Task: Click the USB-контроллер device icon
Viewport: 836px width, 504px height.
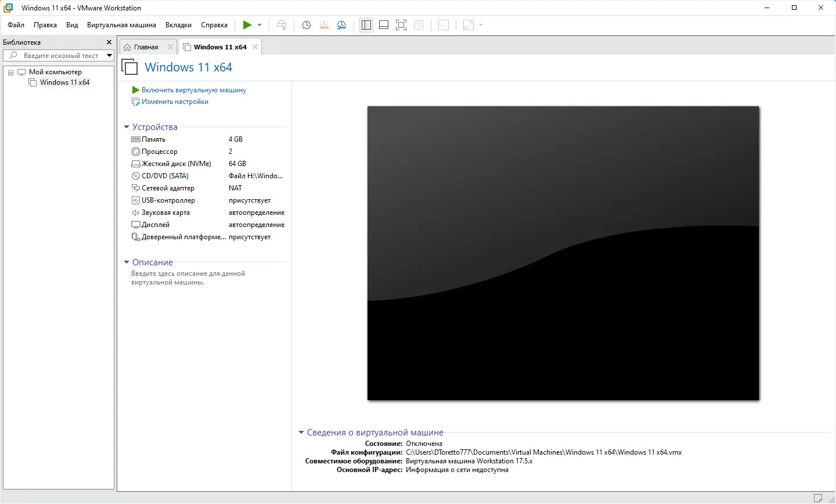Action: pyautogui.click(x=136, y=200)
